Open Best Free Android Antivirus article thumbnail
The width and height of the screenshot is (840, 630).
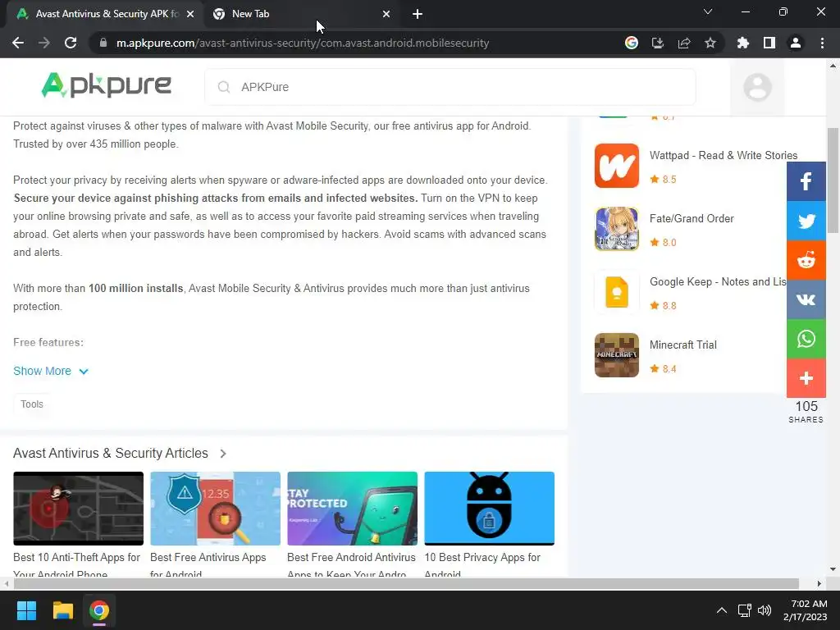click(x=352, y=509)
